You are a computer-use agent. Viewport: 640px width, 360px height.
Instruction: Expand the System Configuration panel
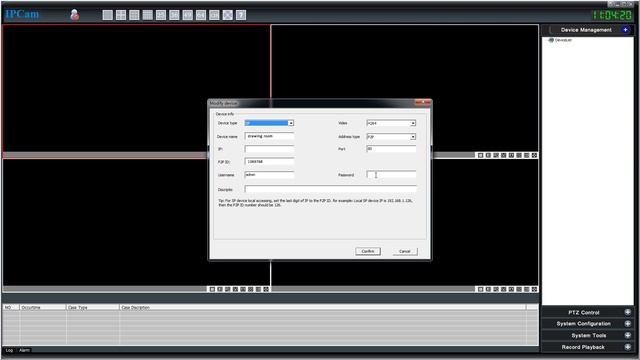click(628, 323)
